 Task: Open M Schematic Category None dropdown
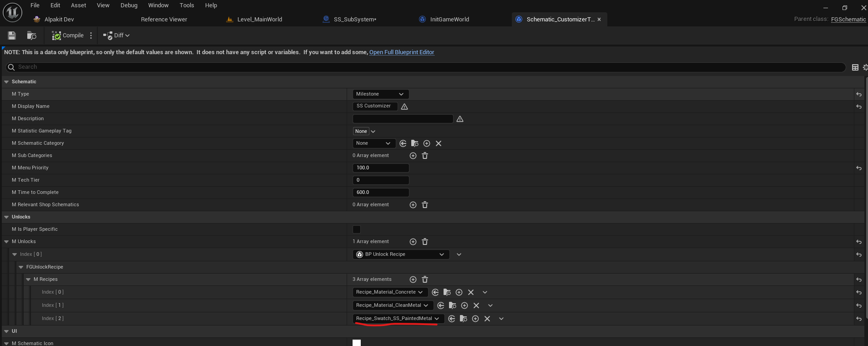pos(374,143)
